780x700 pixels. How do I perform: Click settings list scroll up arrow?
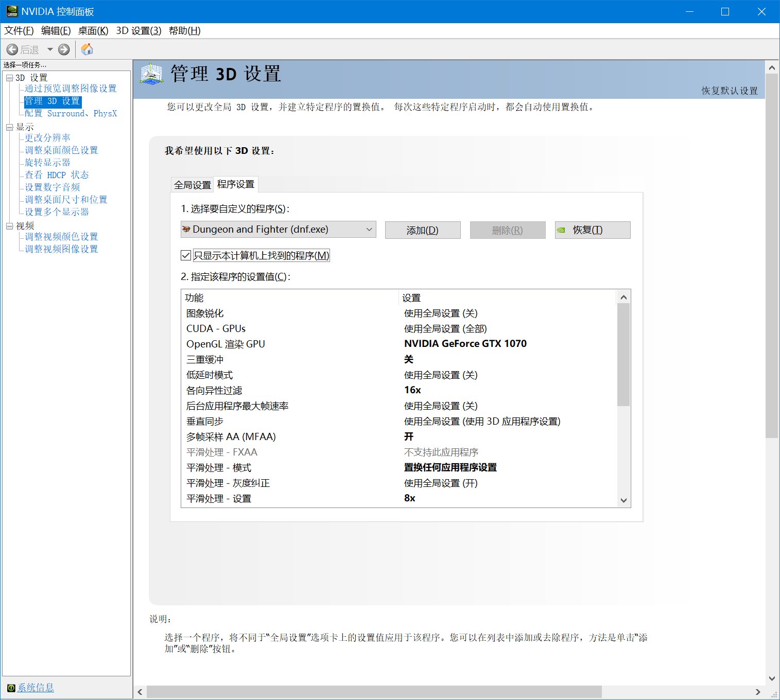click(x=623, y=297)
